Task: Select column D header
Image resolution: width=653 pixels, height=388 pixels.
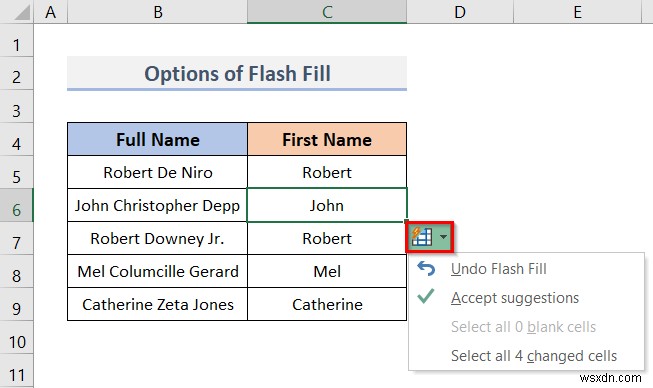Action: click(460, 12)
